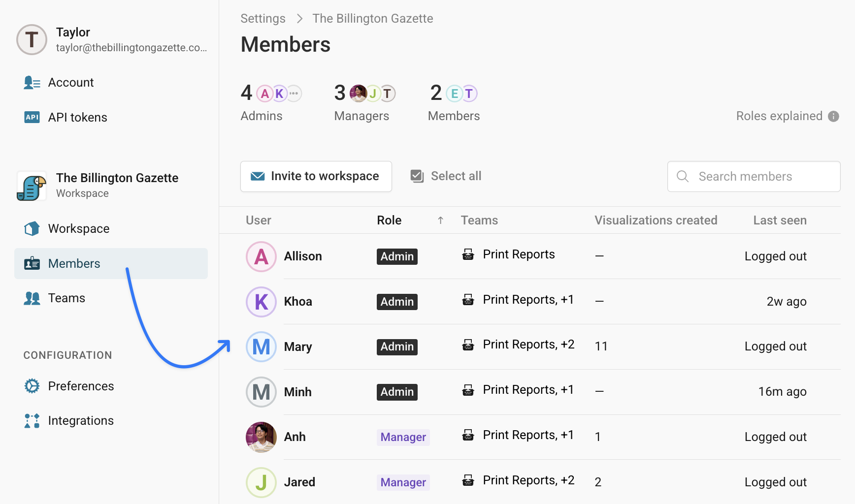Toggle the Select all checkbox
The height and width of the screenshot is (504, 855).
click(417, 176)
